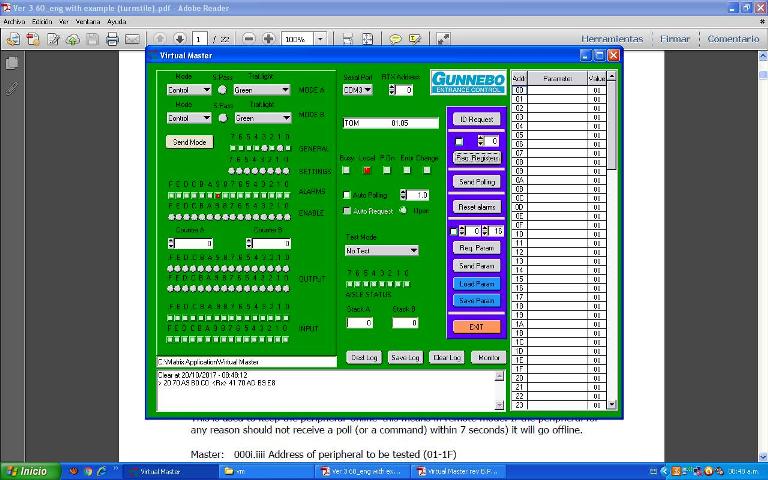
Task: Click the RTX Address stepper arrows
Action: point(392,90)
